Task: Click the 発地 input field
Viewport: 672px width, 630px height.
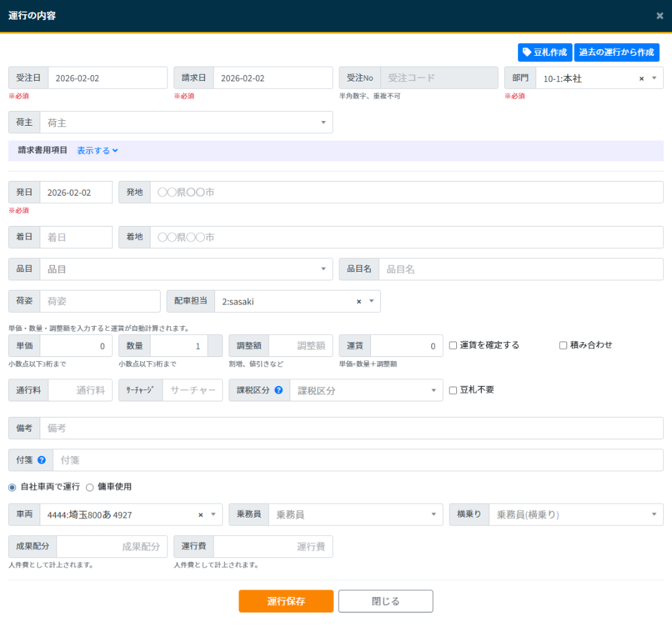Action: click(406, 192)
